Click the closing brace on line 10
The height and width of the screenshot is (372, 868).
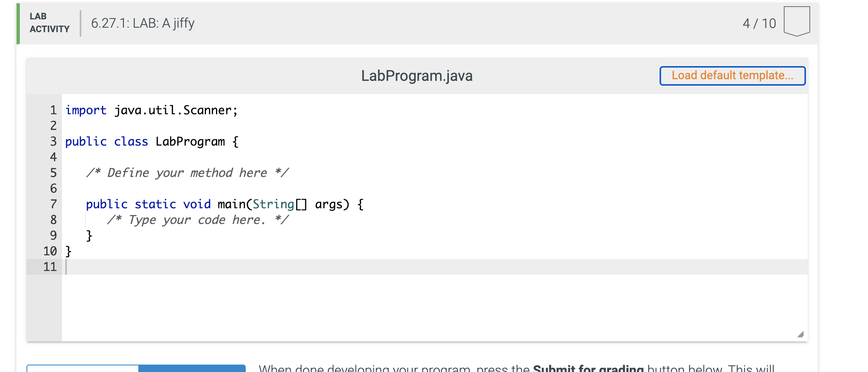[x=69, y=251]
